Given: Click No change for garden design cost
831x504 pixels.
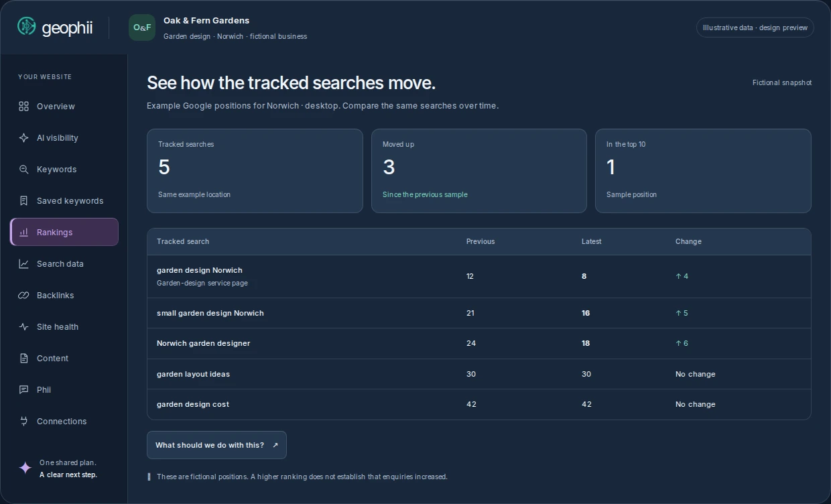Looking at the screenshot, I should coord(696,404).
